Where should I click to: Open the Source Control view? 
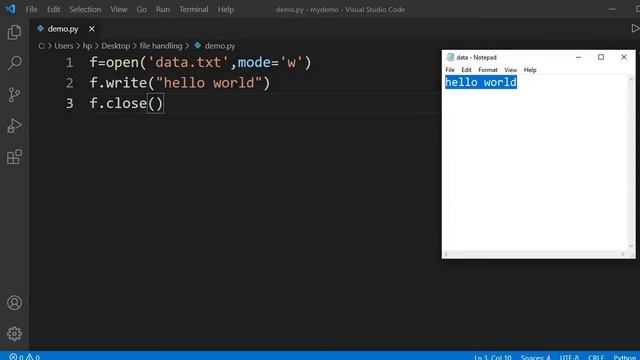(14, 95)
